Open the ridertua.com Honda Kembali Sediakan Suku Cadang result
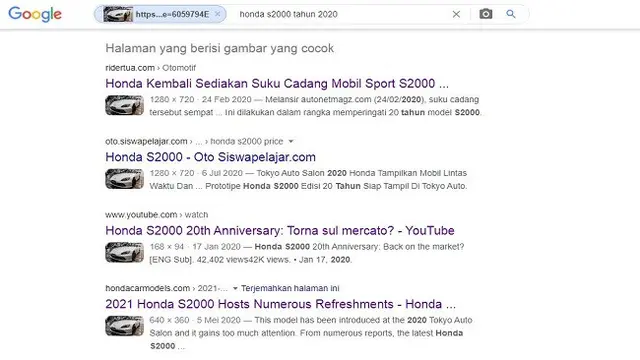Screen dimensions: 640x360 point(277,84)
